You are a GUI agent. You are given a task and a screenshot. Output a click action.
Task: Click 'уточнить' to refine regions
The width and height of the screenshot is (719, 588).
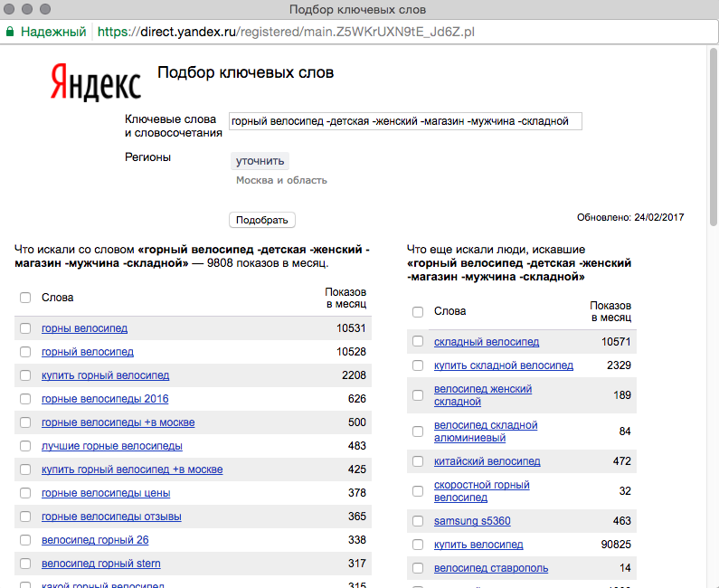tap(260, 161)
